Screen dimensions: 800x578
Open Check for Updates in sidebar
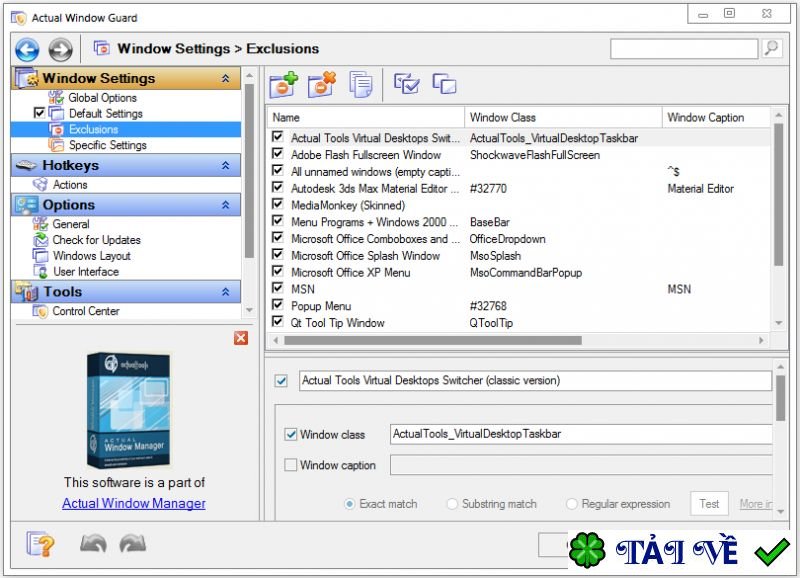click(x=96, y=240)
